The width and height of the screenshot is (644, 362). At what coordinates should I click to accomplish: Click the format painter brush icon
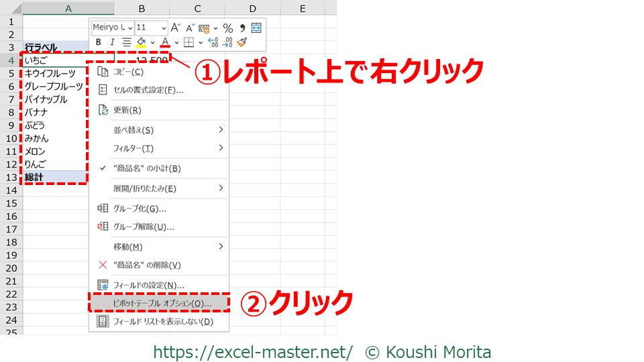(242, 42)
